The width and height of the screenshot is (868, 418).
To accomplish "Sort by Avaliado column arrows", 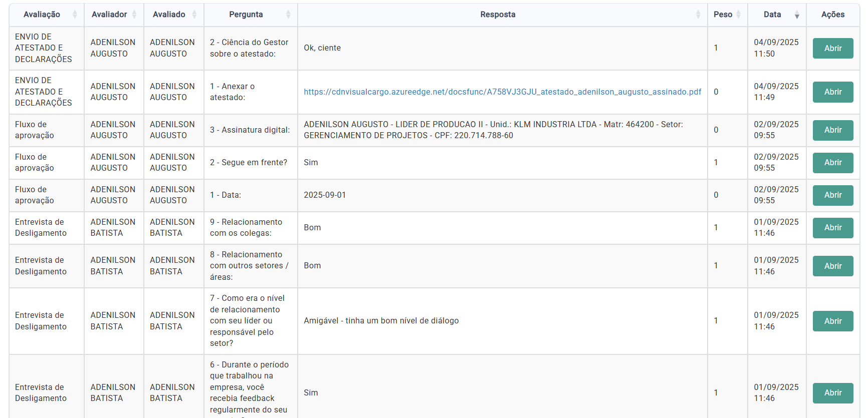I will [x=194, y=15].
